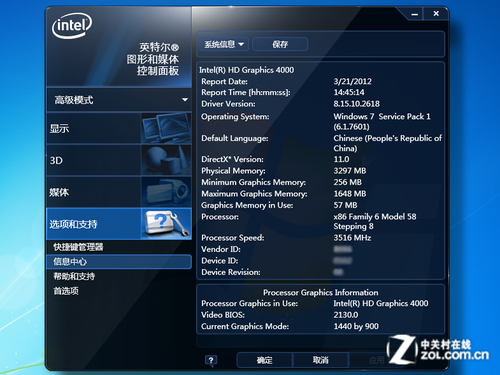Click the question mark help icon
The width and height of the screenshot is (500, 375).
click(x=211, y=360)
